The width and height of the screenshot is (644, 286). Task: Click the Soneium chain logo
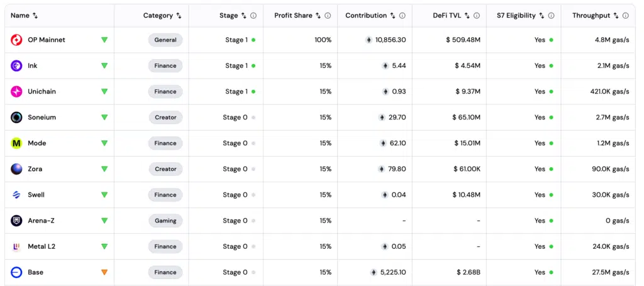click(x=16, y=118)
